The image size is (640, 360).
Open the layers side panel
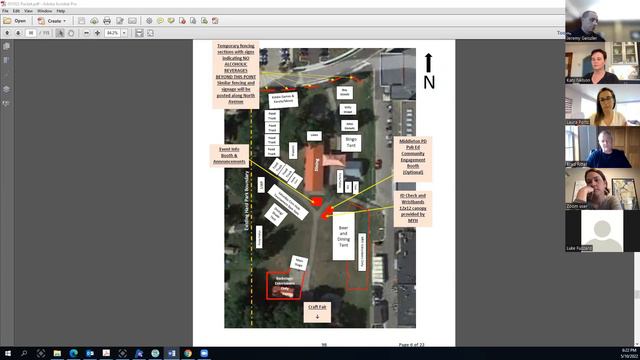tap(7, 89)
